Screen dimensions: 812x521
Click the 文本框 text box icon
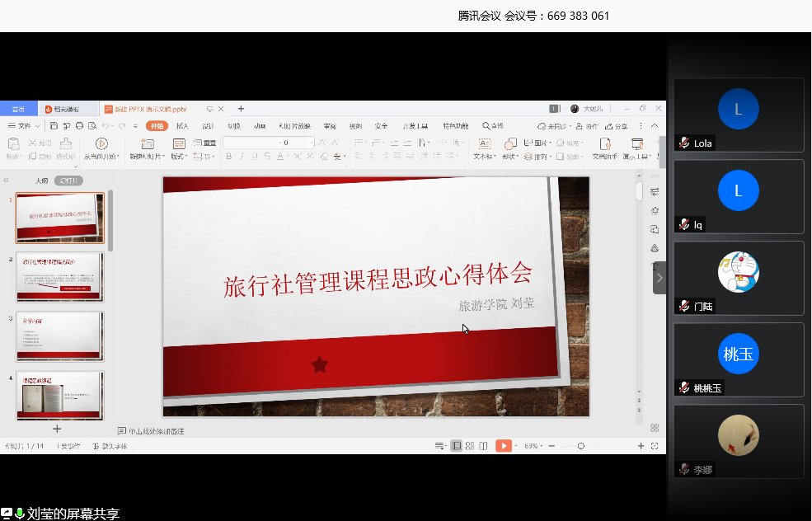click(482, 143)
